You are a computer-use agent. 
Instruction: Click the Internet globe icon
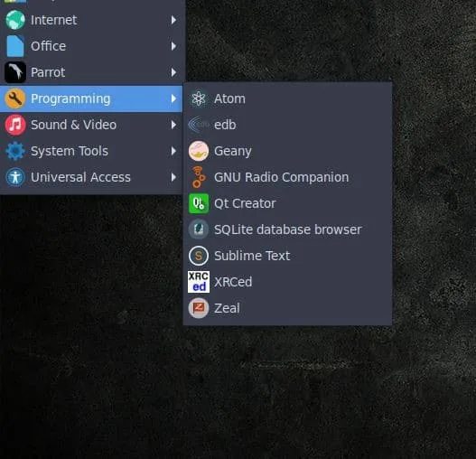coord(15,20)
